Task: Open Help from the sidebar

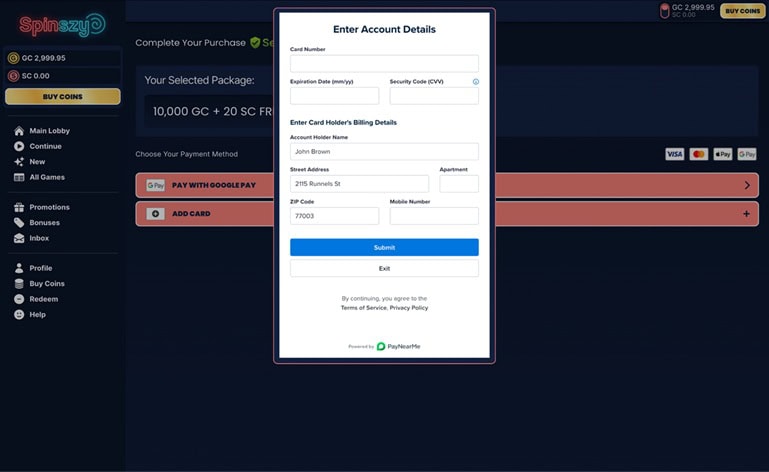Action: point(37,314)
